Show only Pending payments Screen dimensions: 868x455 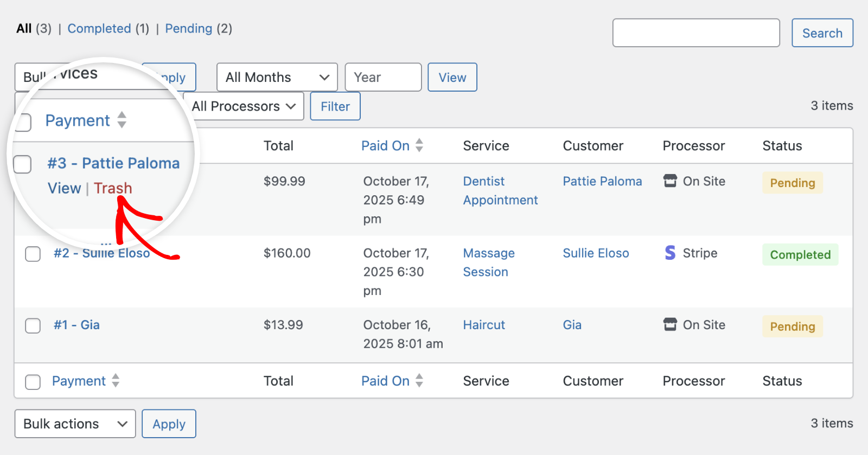point(188,29)
